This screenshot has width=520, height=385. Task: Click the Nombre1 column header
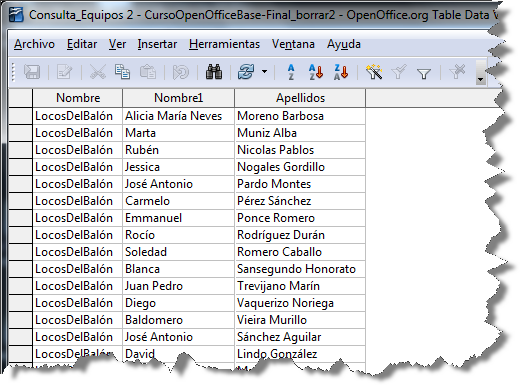[178, 98]
